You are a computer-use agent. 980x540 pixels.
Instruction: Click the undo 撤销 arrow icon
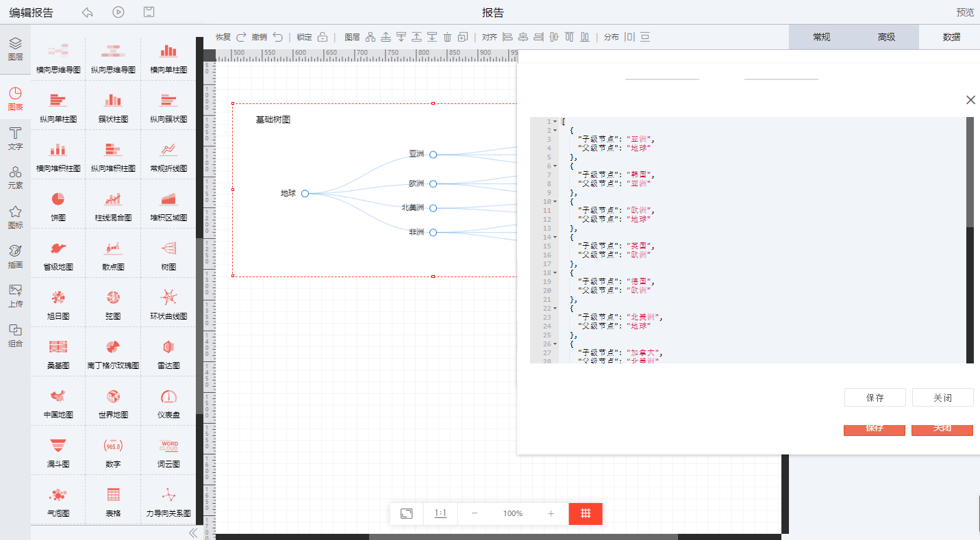(277, 37)
